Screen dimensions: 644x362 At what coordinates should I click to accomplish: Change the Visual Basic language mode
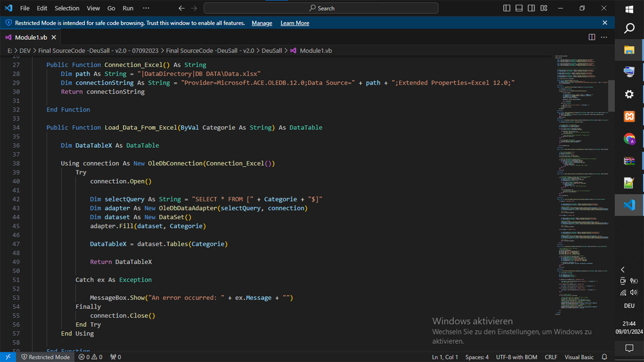pos(579,357)
